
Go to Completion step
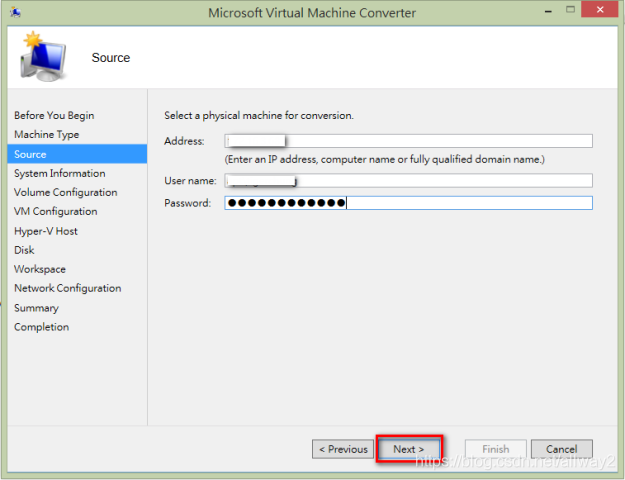pos(41,327)
